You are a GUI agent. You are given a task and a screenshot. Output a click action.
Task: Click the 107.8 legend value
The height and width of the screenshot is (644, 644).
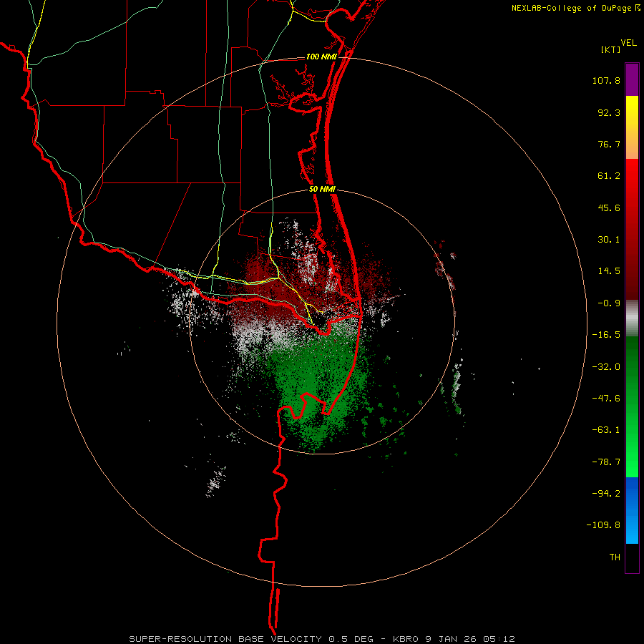point(606,80)
